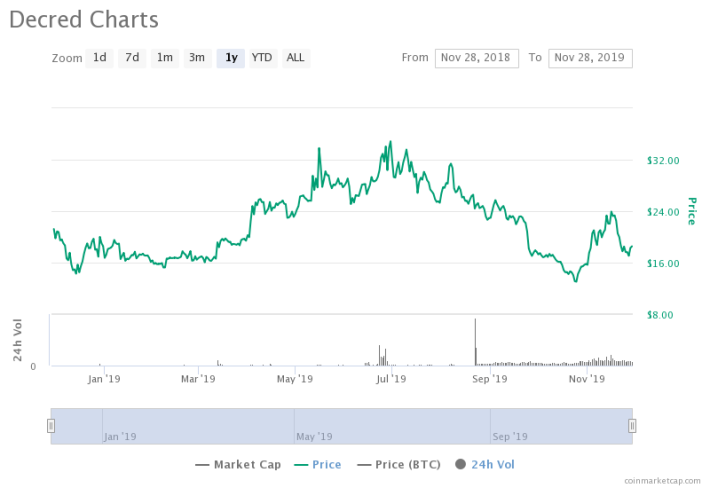Click the 24h Vol axis title
The width and height of the screenshot is (710, 488).
tap(17, 340)
